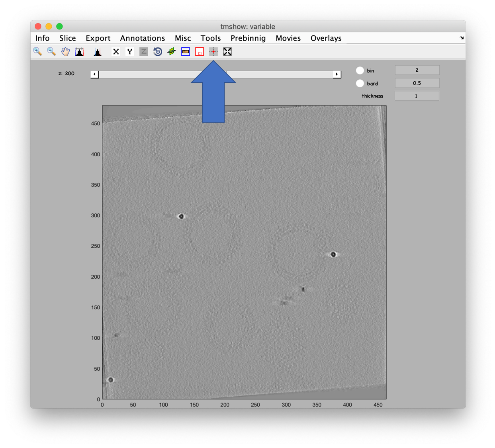Open the Movies menu
The width and height of the screenshot is (495, 448).
(x=288, y=38)
